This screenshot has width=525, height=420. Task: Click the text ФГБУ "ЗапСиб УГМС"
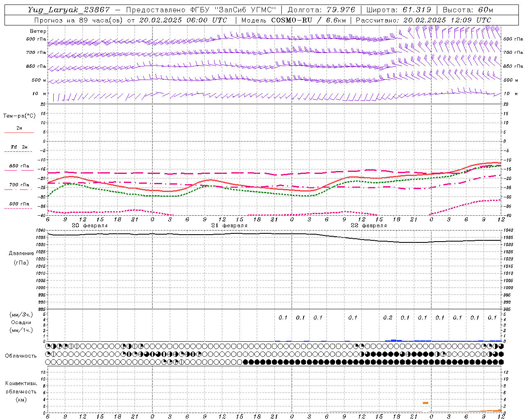(234, 10)
